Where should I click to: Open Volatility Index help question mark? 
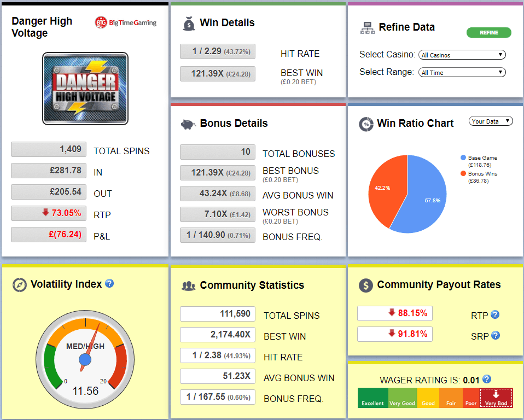click(x=109, y=283)
